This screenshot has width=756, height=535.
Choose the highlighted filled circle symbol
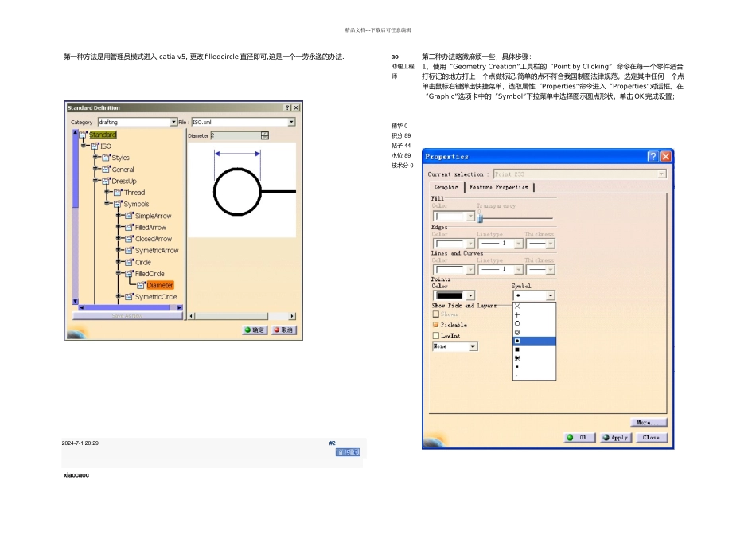534,341
